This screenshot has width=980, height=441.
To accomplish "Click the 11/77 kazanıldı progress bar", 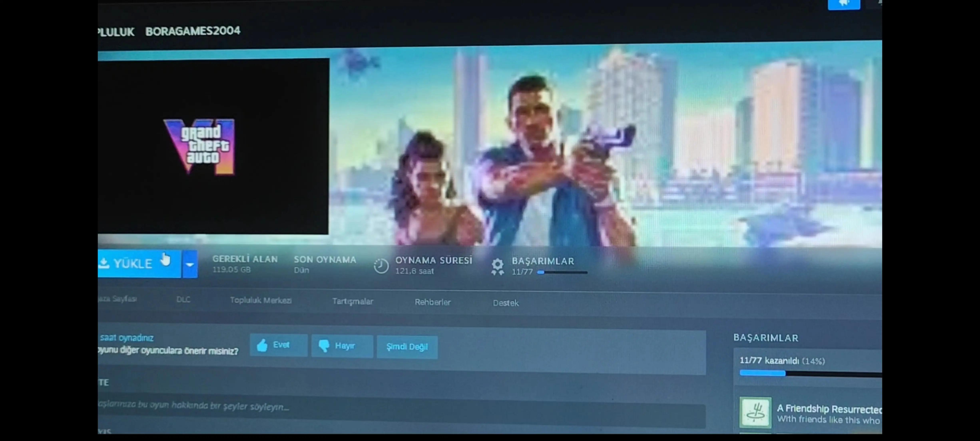I will (811, 374).
